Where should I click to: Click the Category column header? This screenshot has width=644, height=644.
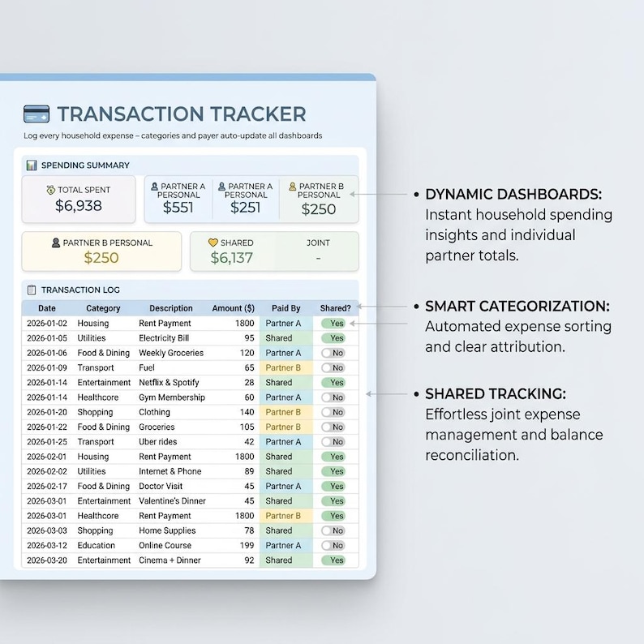[x=103, y=308]
